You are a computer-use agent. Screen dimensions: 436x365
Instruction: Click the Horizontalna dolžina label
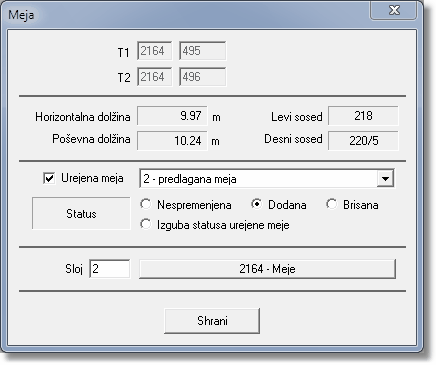(x=83, y=117)
